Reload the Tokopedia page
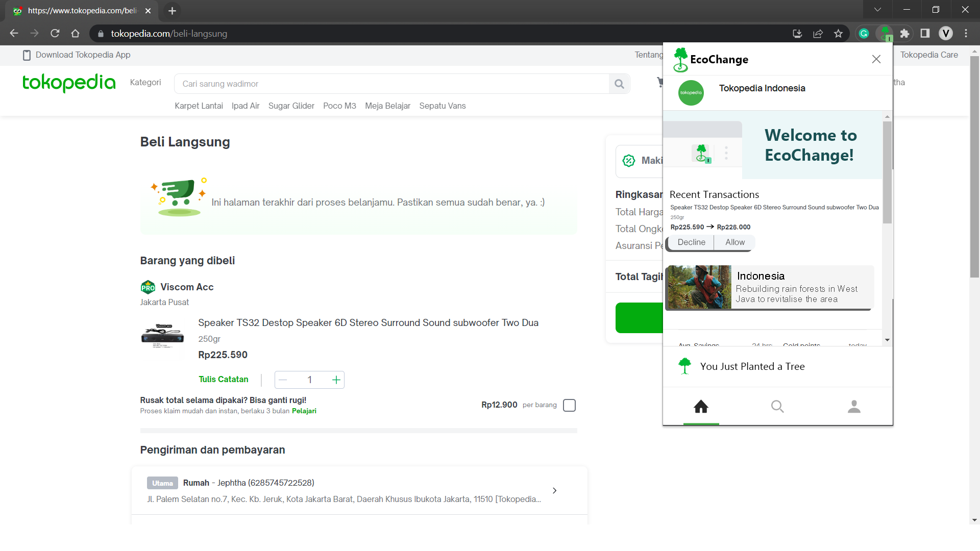This screenshot has width=980, height=551. click(55, 34)
